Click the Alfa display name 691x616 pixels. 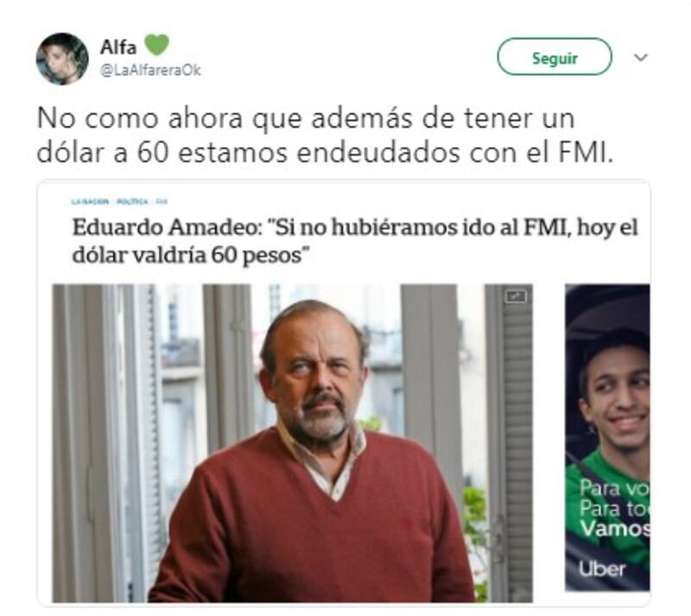click(118, 48)
